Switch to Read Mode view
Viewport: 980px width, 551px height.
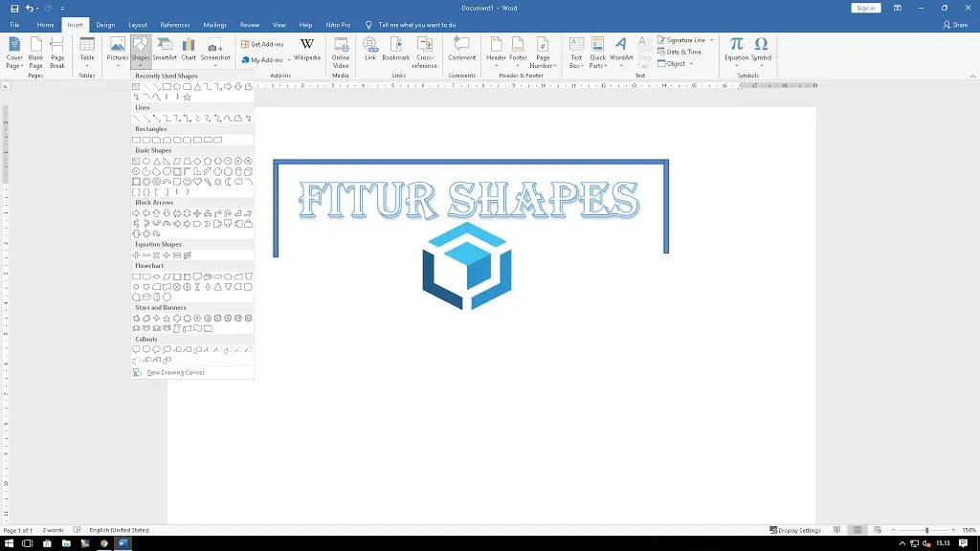pyautogui.click(x=836, y=530)
